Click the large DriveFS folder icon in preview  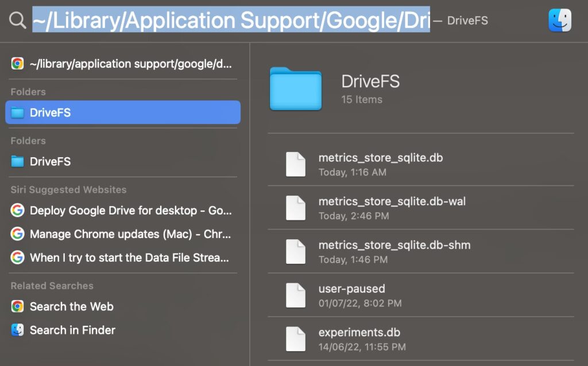click(x=295, y=90)
